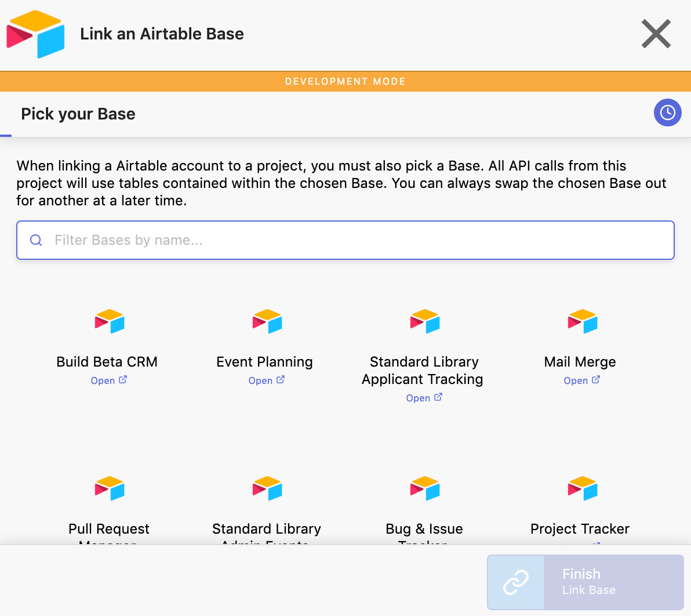Click the clock history icon
691x616 pixels.
coord(667,113)
